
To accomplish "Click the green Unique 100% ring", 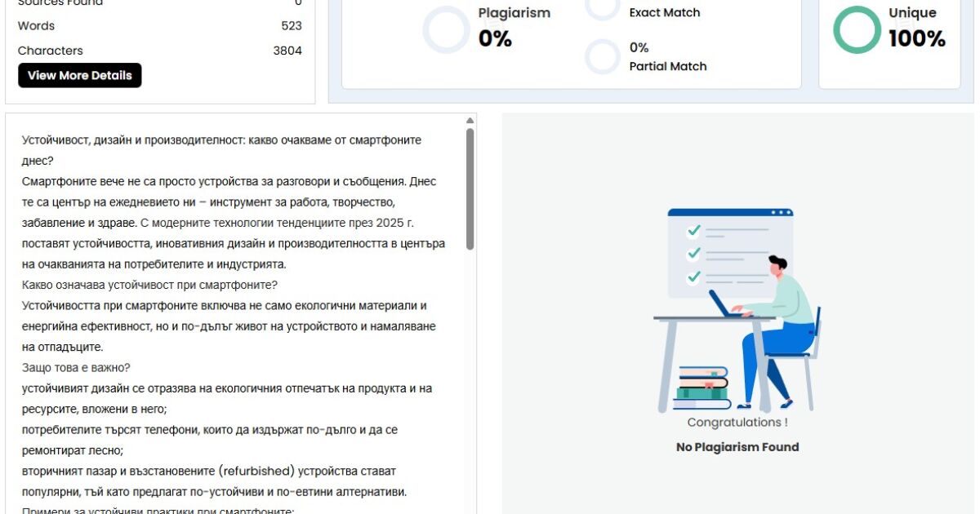I will (857, 30).
